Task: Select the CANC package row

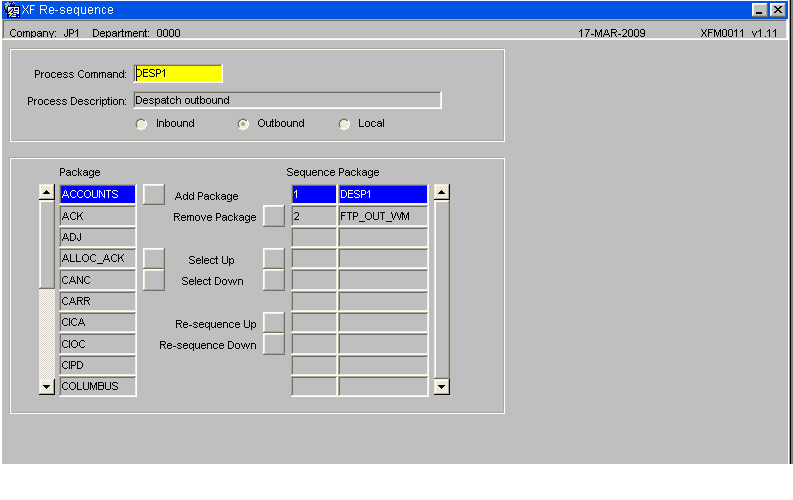Action: (98, 280)
